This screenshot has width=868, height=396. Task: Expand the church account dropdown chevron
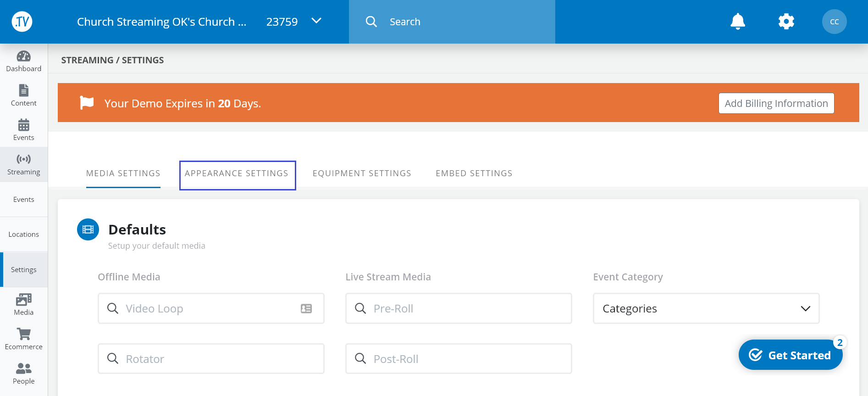(x=316, y=21)
